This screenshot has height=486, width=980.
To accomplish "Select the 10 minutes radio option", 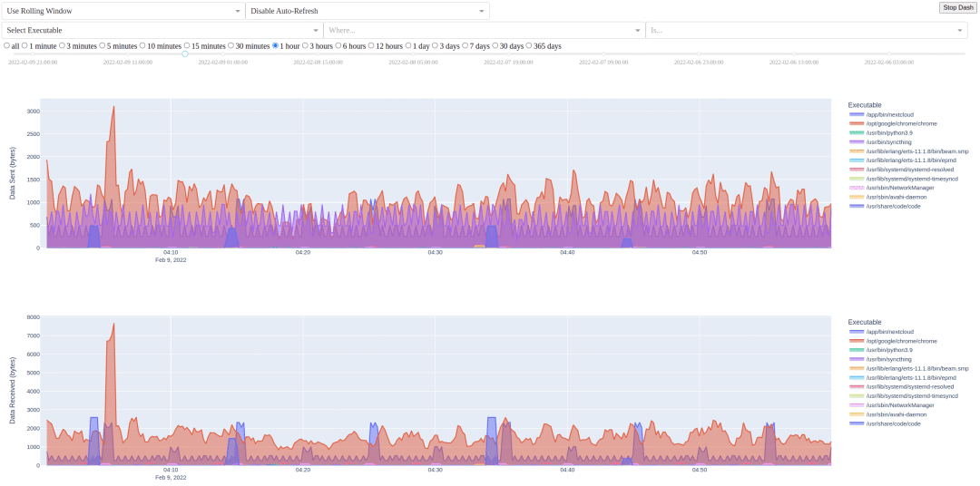I will (142, 45).
